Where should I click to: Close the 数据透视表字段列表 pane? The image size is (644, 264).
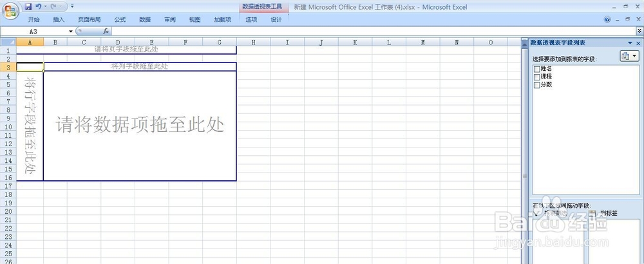638,43
